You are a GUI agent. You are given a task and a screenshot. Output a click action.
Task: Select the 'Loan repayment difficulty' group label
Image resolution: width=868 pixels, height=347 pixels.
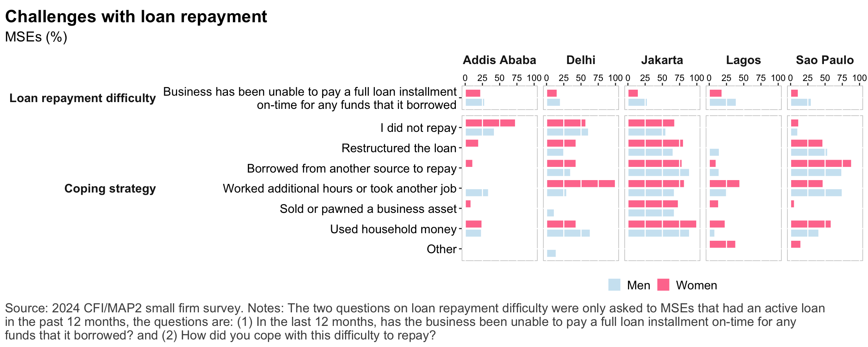click(x=83, y=98)
